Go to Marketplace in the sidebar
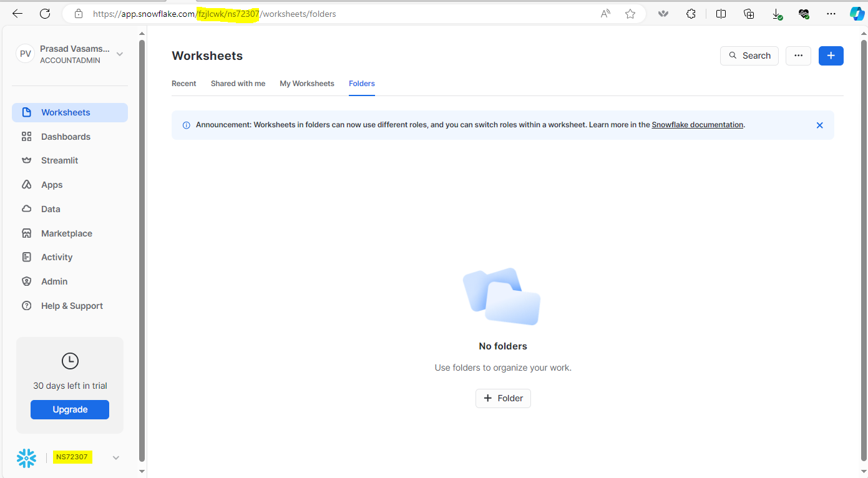The image size is (868, 478). tap(70, 233)
